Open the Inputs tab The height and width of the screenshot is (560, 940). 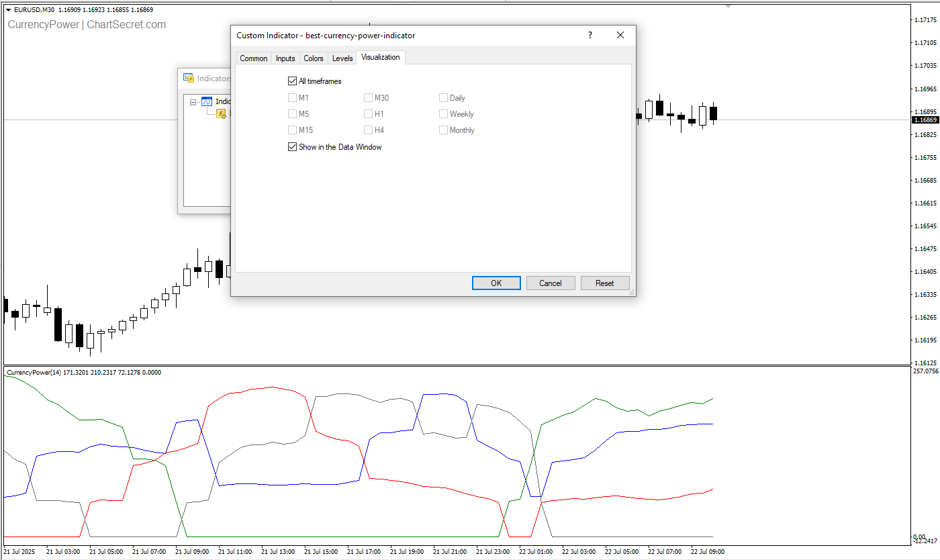[x=285, y=58]
